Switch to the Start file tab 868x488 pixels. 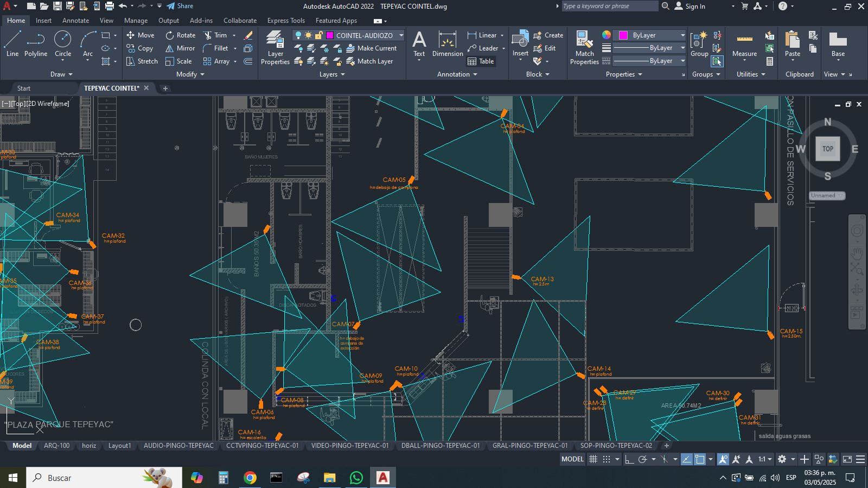click(x=23, y=88)
